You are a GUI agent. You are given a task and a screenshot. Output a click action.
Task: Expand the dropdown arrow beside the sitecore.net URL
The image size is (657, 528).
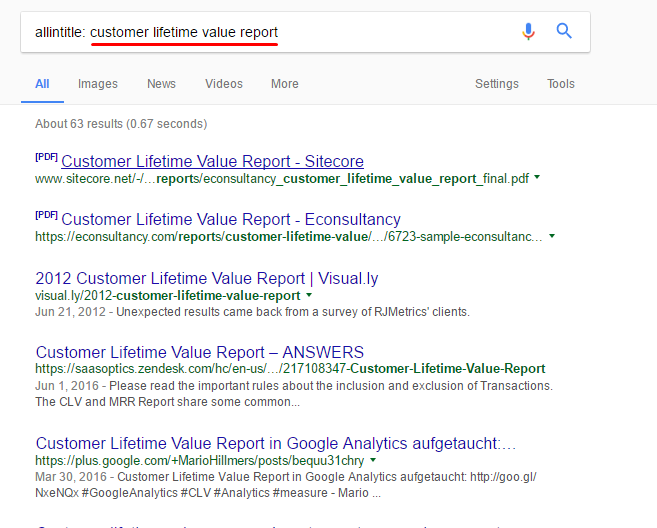[x=537, y=178]
